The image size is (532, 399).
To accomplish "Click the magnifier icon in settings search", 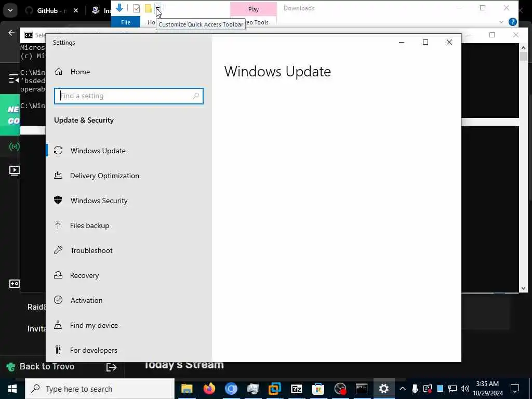I will tap(196, 96).
